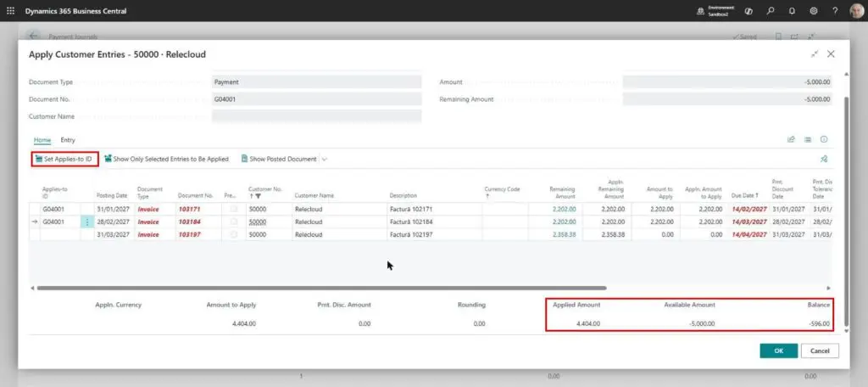
Task: Go back from the Payment Journals page
Action: (x=33, y=36)
